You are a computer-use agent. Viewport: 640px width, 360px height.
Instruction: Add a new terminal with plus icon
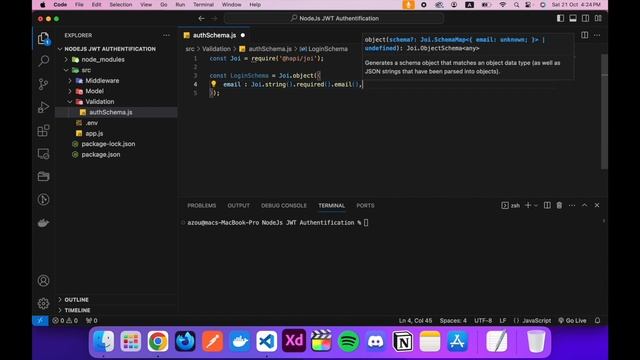528,205
